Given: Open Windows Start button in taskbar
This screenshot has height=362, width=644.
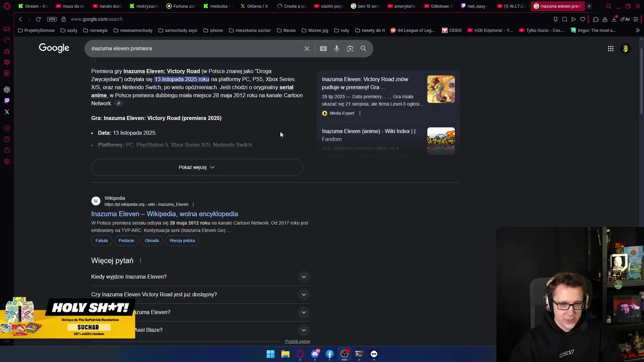Looking at the screenshot, I should pos(270,354).
